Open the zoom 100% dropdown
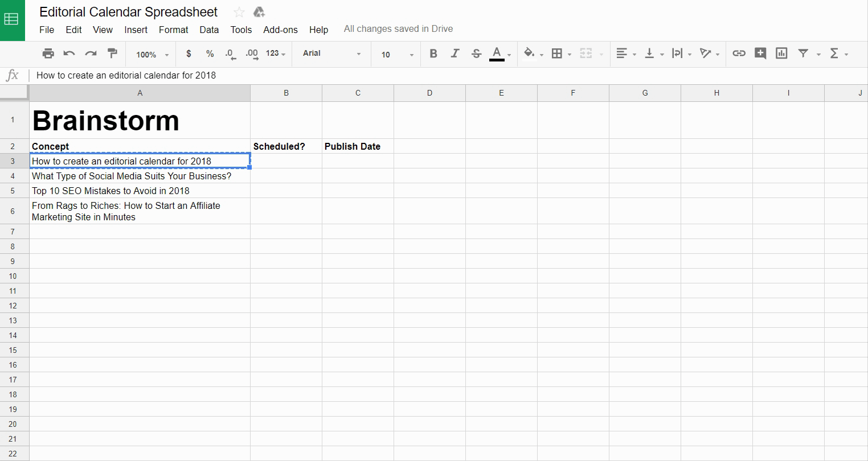This screenshot has height=461, width=868. pyautogui.click(x=152, y=55)
